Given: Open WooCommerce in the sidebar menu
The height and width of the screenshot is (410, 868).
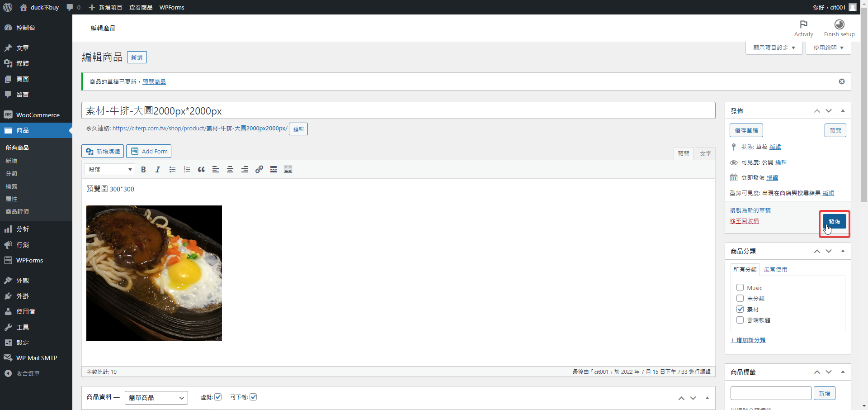Looking at the screenshot, I should click(x=38, y=115).
